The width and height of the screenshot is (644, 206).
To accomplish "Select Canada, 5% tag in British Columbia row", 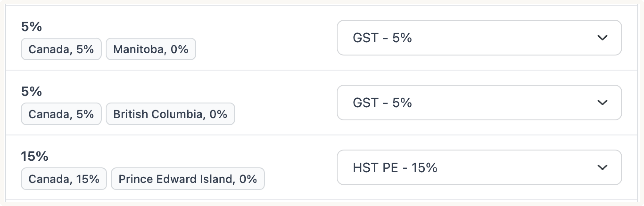I will (x=61, y=114).
